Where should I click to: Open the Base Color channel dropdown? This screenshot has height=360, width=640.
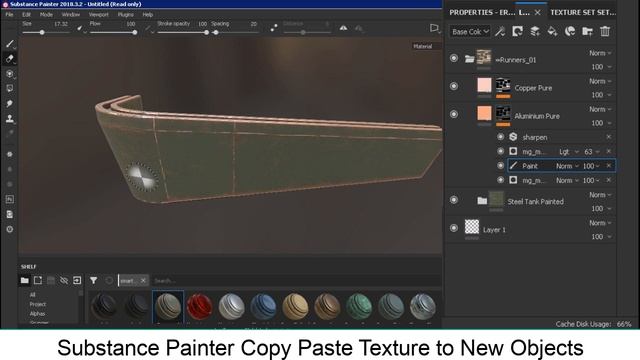(x=470, y=31)
